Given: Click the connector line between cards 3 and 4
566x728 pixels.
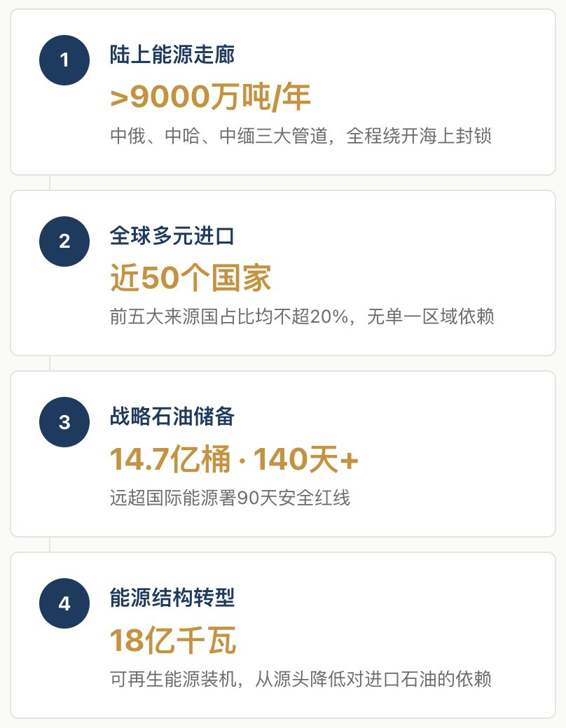Looking at the screenshot, I should (49, 545).
